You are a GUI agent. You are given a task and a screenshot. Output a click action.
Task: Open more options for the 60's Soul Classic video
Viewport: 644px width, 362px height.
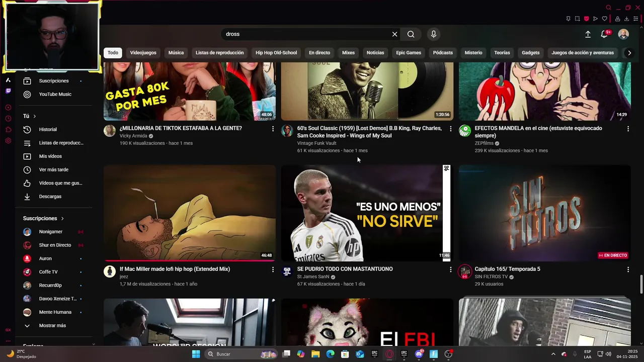451,129
